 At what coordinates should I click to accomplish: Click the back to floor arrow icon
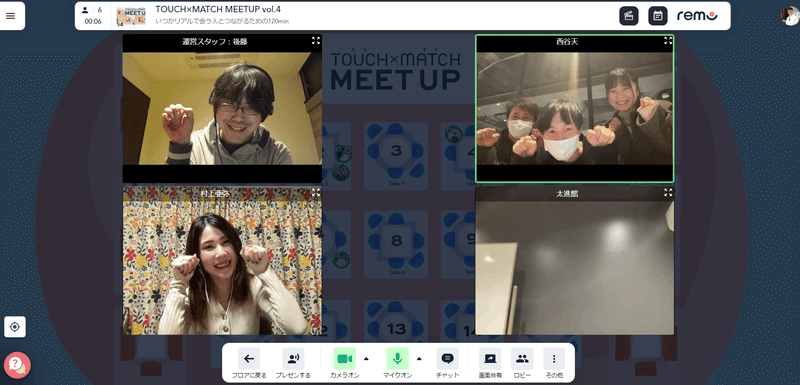tap(248, 359)
